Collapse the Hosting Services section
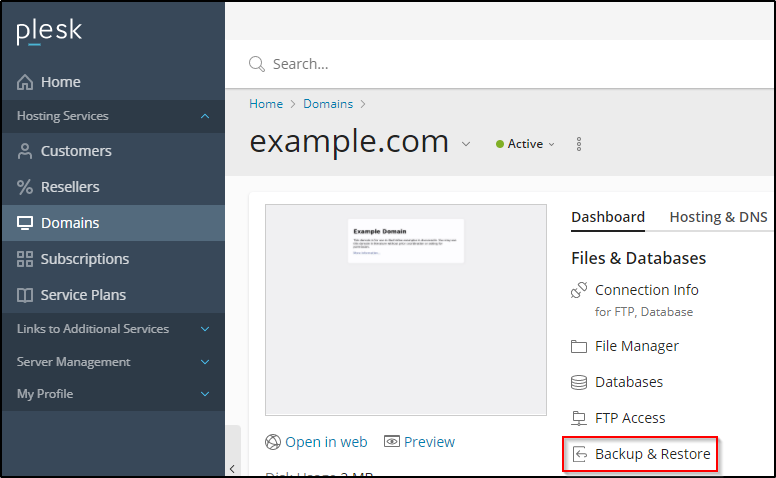The image size is (776, 478). (x=205, y=116)
